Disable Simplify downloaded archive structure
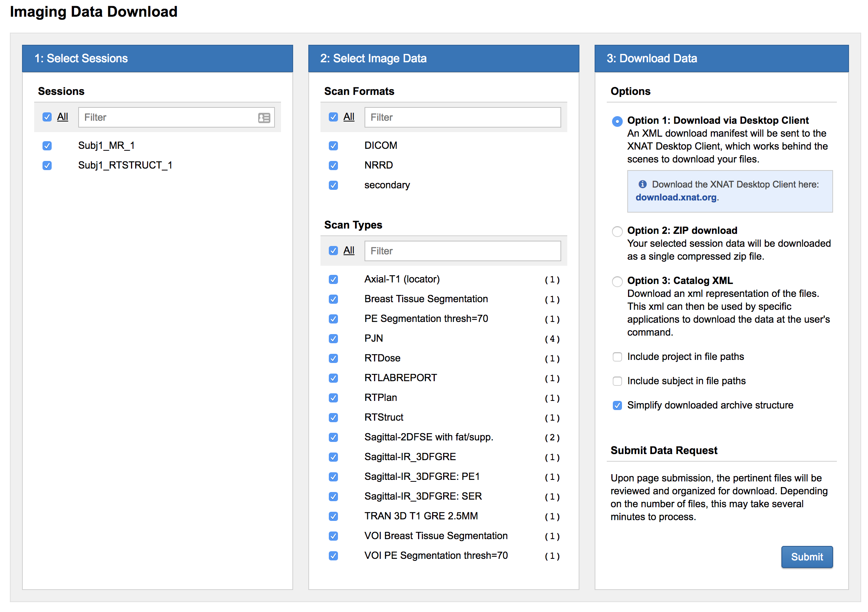The height and width of the screenshot is (612, 868). tap(617, 405)
